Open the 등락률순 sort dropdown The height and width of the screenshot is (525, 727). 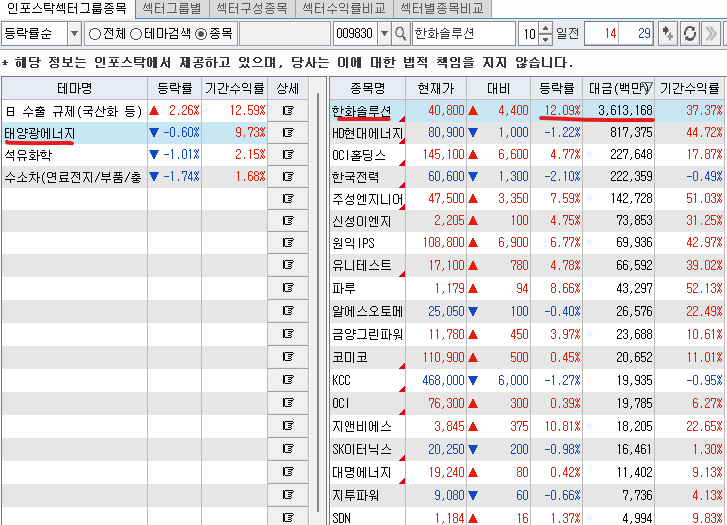74,33
